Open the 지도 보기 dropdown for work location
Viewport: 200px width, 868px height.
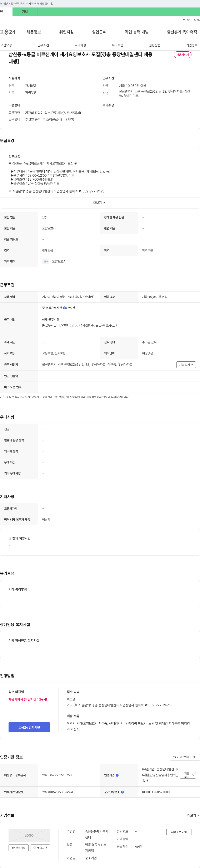pos(186,365)
